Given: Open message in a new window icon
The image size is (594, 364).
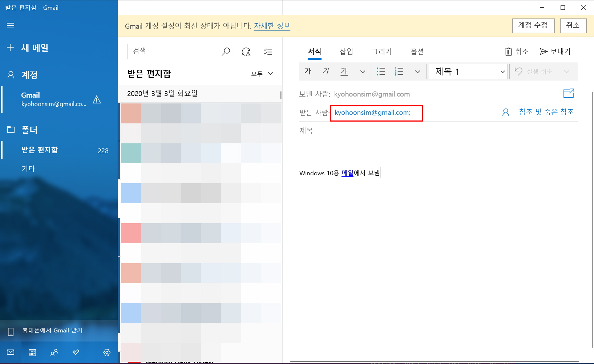Looking at the screenshot, I should [569, 93].
